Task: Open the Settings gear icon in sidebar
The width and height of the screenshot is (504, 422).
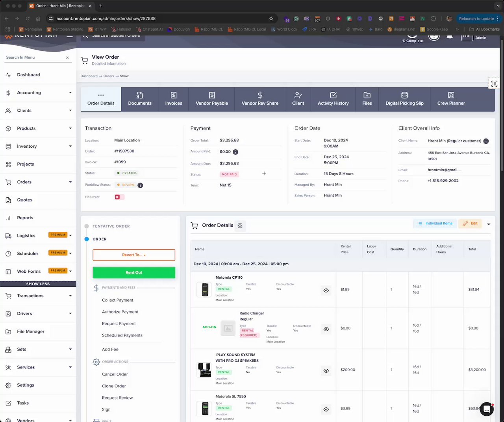Action: tap(8, 385)
